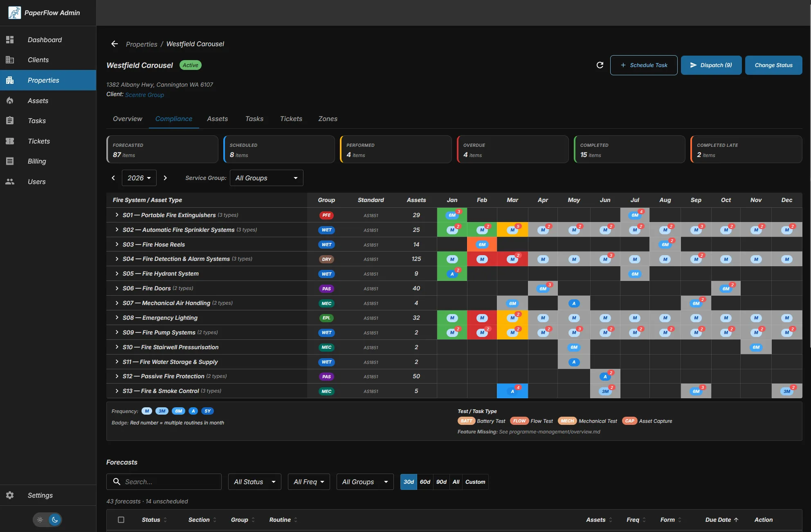
Task: Go to Tickets via the sidebar icon
Action: click(x=38, y=141)
